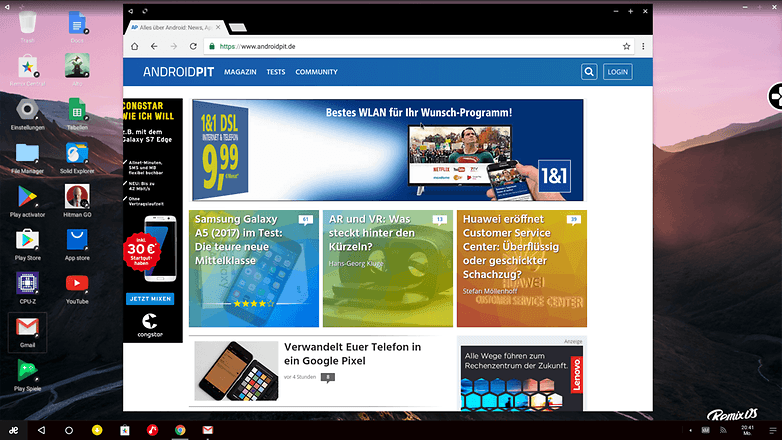Open Gmail desktop icon

tap(27, 330)
